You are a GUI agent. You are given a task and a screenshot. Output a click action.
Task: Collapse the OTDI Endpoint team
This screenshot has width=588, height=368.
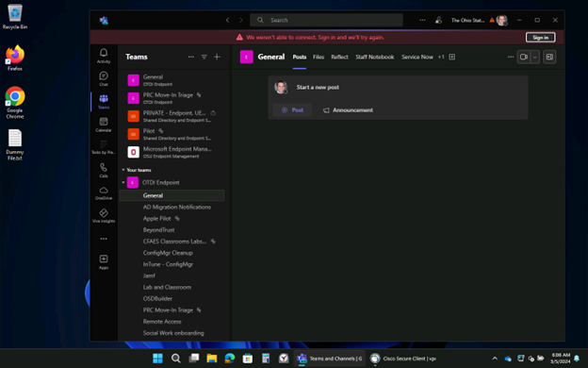pos(123,182)
